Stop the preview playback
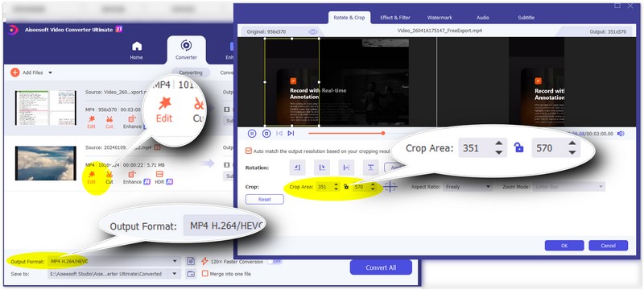 tap(266, 133)
